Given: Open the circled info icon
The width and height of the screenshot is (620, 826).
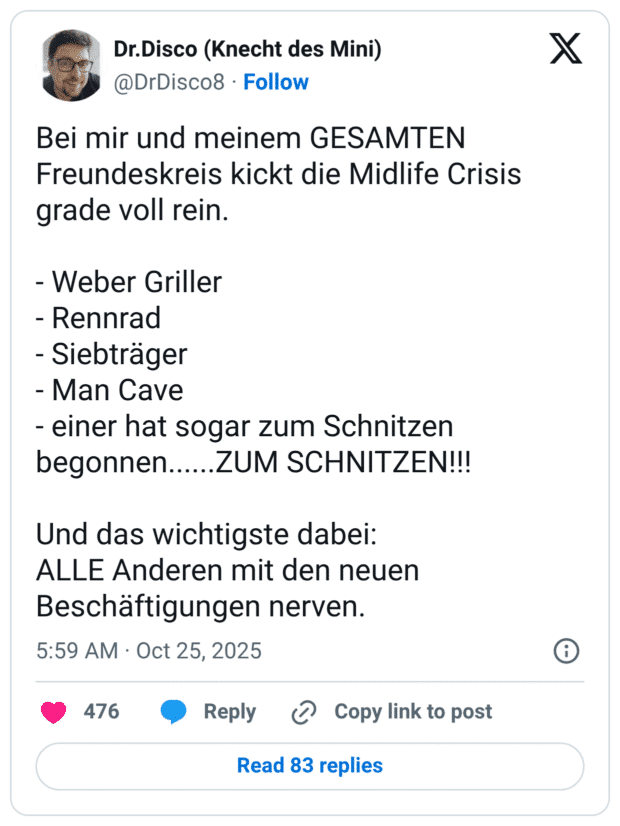Looking at the screenshot, I should pyautogui.click(x=566, y=651).
